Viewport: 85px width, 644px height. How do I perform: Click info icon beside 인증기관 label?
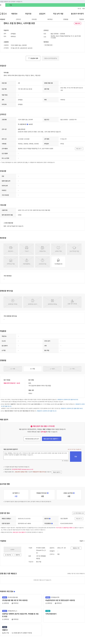pyautogui.click(x=50, y=519)
